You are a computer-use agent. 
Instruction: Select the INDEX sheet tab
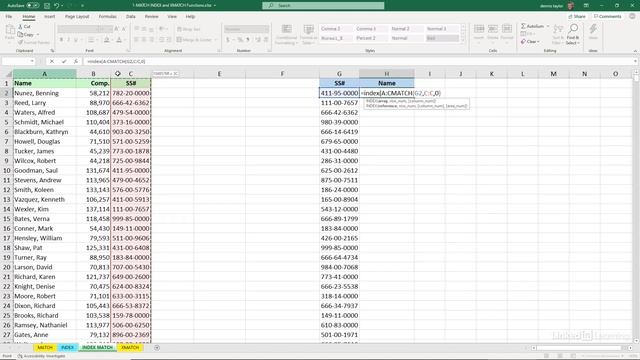[67, 347]
